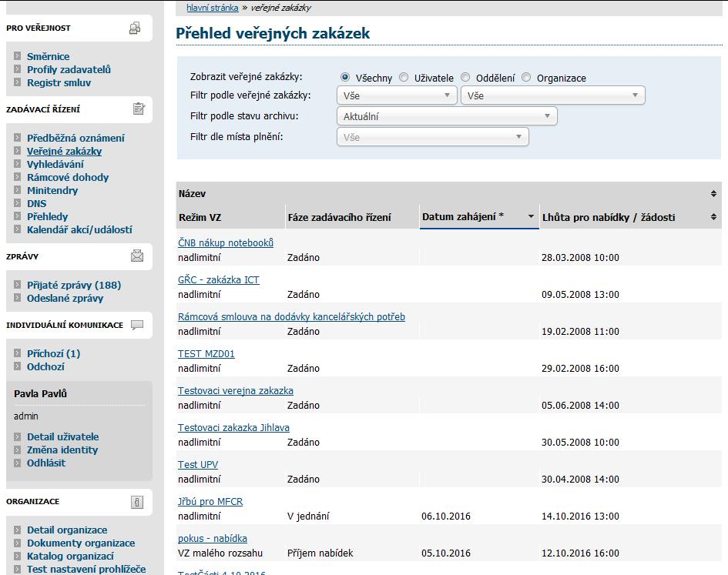
Task: Open Dokumenty organizace
Action: (81, 543)
